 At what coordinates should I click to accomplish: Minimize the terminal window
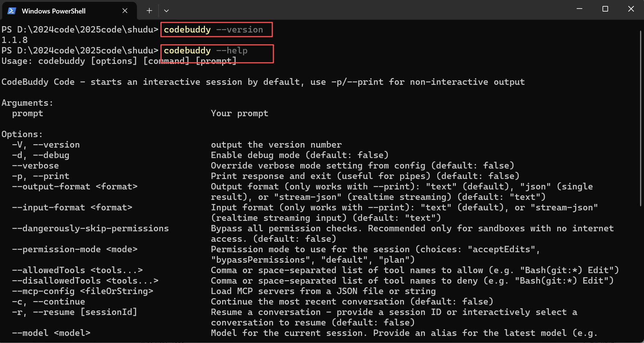[x=579, y=9]
